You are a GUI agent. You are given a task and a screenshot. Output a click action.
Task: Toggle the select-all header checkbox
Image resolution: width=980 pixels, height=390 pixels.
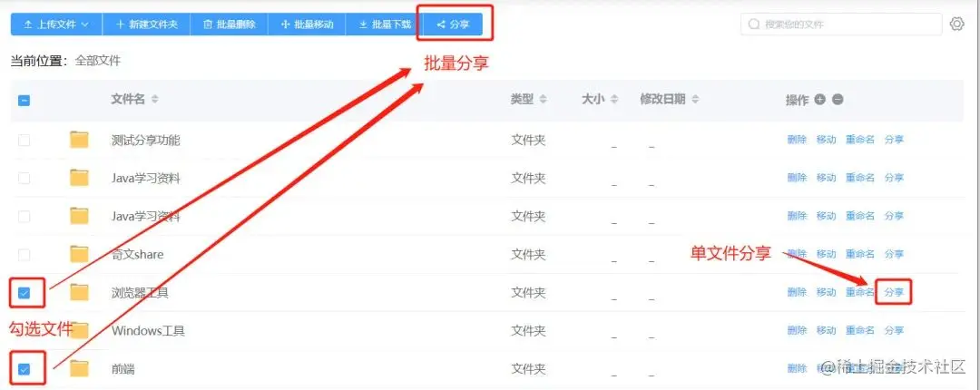coord(24,100)
